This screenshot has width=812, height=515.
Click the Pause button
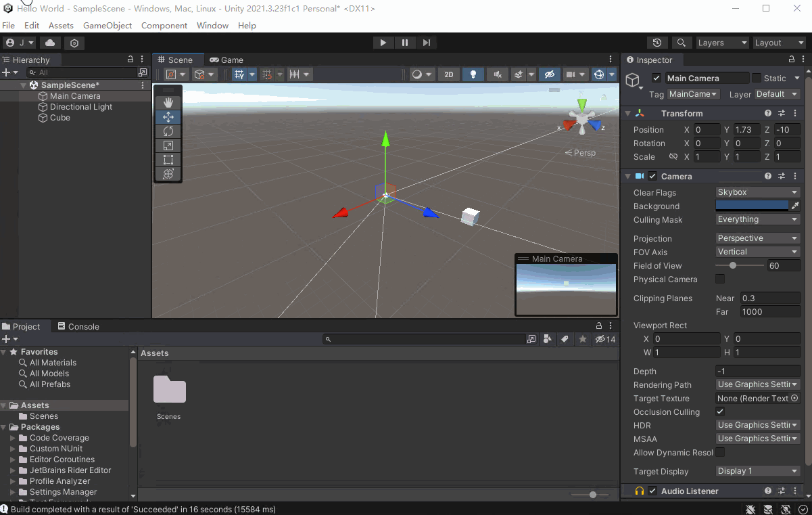[405, 43]
